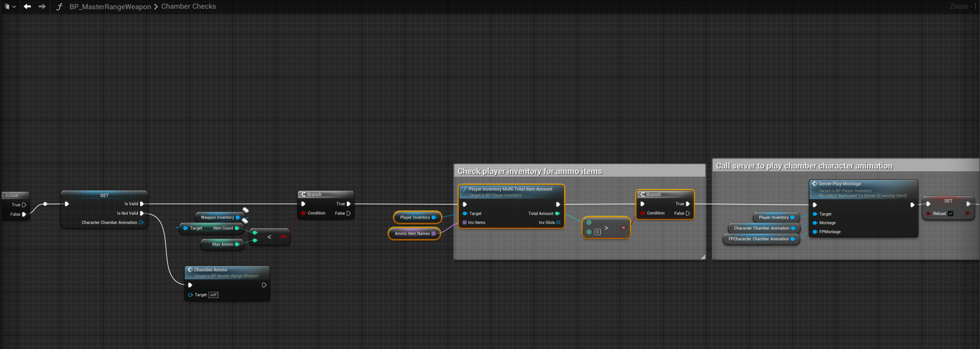The height and width of the screenshot is (349, 980).
Task: Click the Chamber Ammo node's event icon
Action: (190, 270)
